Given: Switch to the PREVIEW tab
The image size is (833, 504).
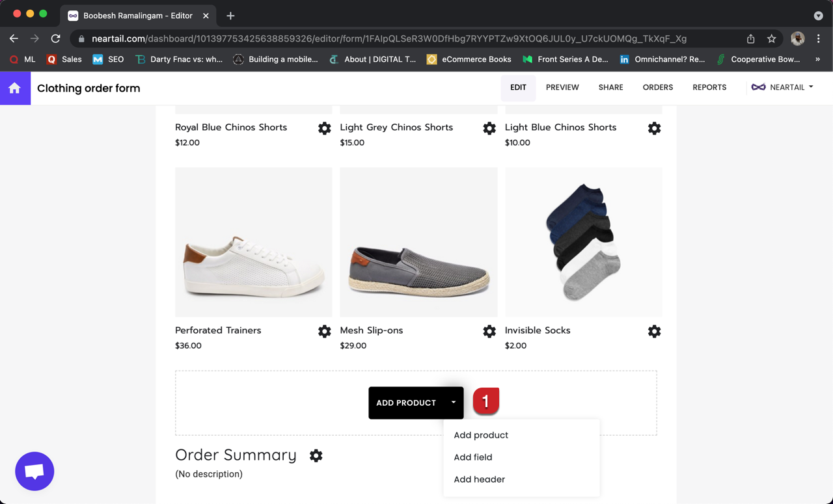Looking at the screenshot, I should (562, 87).
